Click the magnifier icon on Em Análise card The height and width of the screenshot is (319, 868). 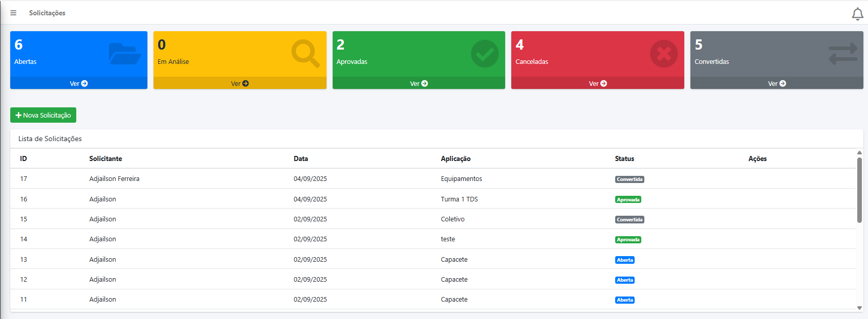[x=306, y=54]
